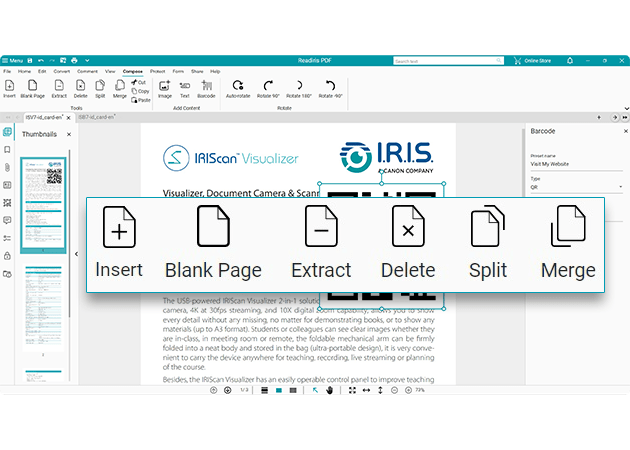Click the Rotate 180° icon
Viewport: 630px width, 450px height.
click(x=299, y=85)
